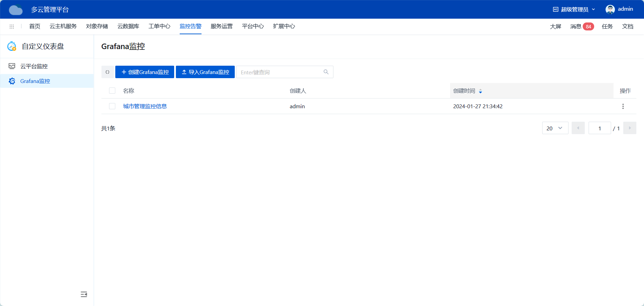
Task: Select 云平台监控 in the sidebar
Action: (x=47, y=66)
